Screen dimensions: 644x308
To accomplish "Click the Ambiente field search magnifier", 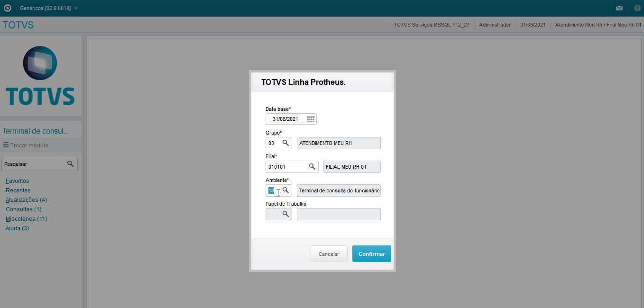I will click(285, 190).
